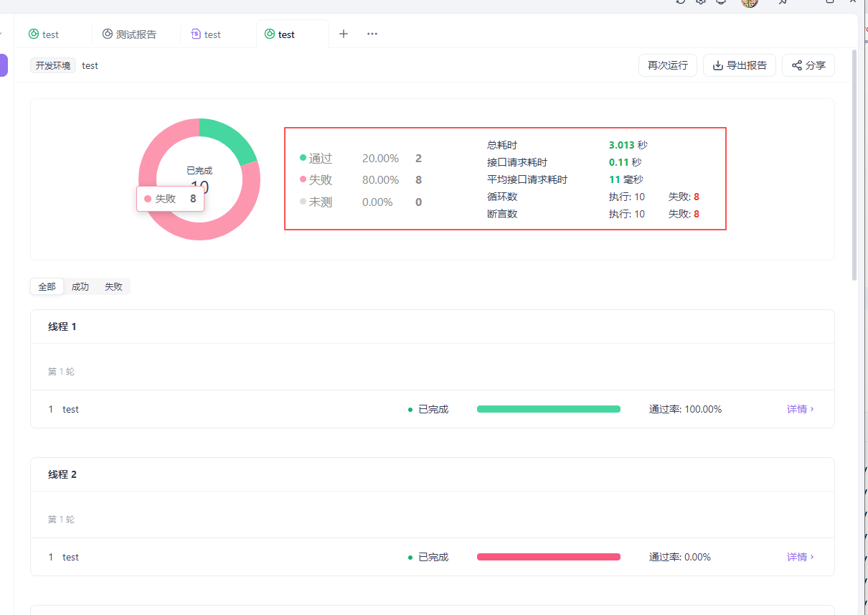Click the vertical scrollbar on the right
The width and height of the screenshot is (868, 615).
854,165
